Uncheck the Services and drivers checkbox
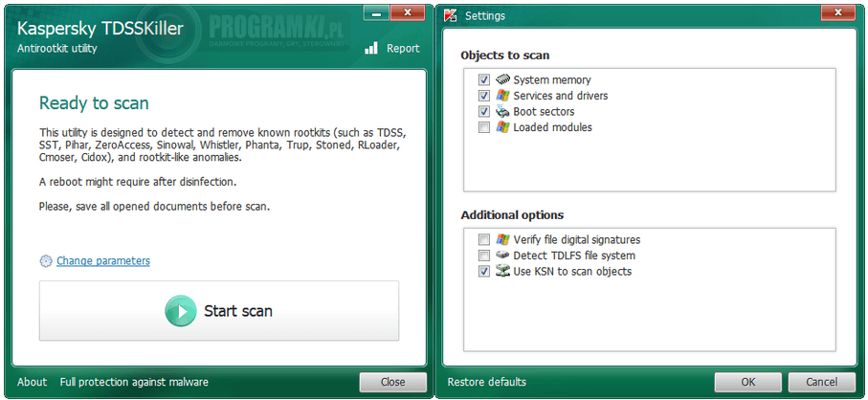 pos(484,96)
